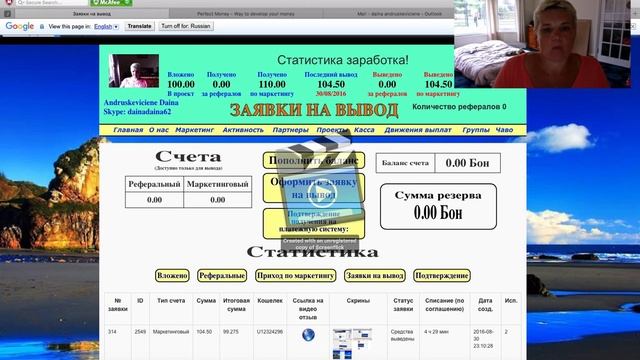
Task: Click the 'Skype: dainadaina62' text
Action: click(x=137, y=111)
